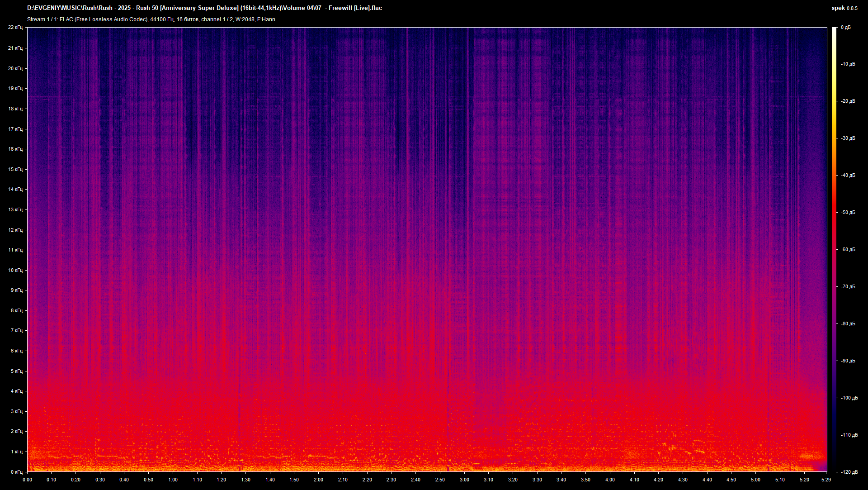This screenshot has height=490, width=868.
Task: Click the 4:00 time marker
Action: [x=610, y=480]
